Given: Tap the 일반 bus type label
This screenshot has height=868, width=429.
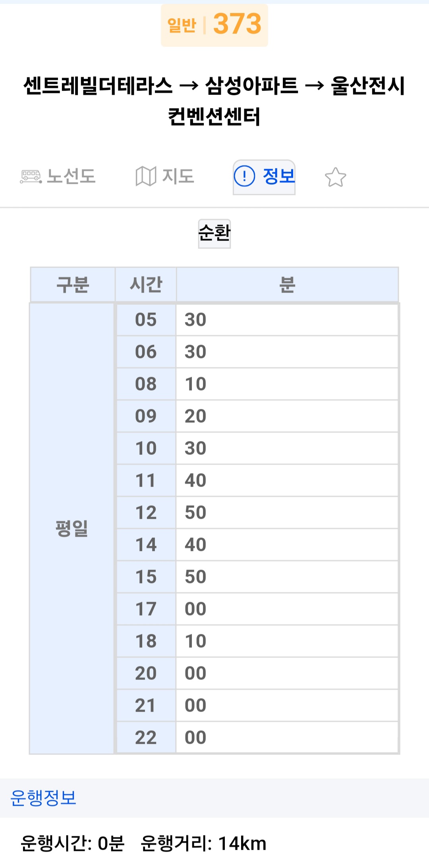Looking at the screenshot, I should point(182,25).
